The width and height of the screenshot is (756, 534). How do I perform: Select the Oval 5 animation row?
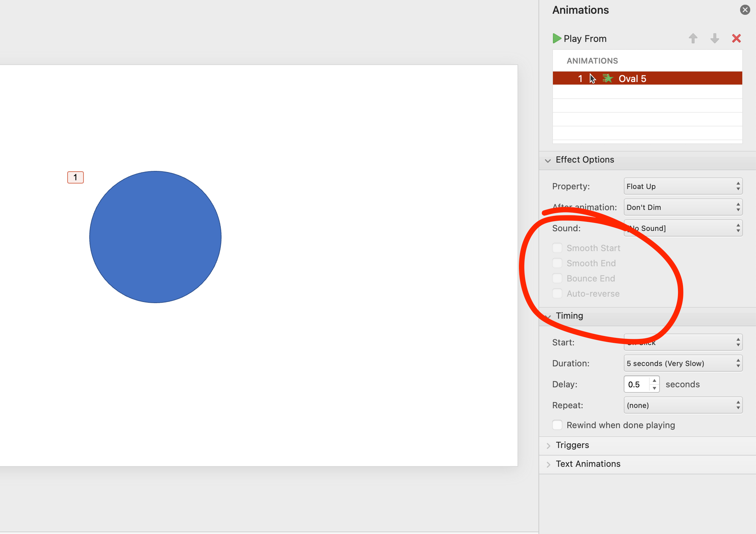[647, 78]
